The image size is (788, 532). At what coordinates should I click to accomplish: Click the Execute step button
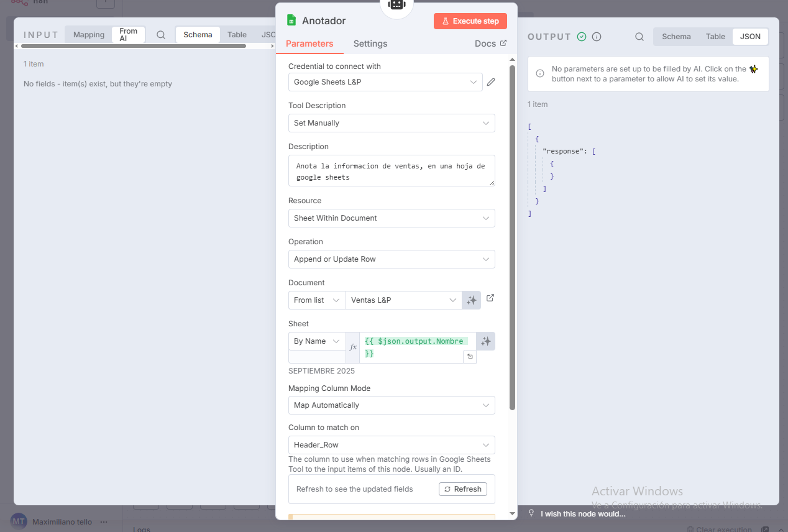pyautogui.click(x=470, y=21)
